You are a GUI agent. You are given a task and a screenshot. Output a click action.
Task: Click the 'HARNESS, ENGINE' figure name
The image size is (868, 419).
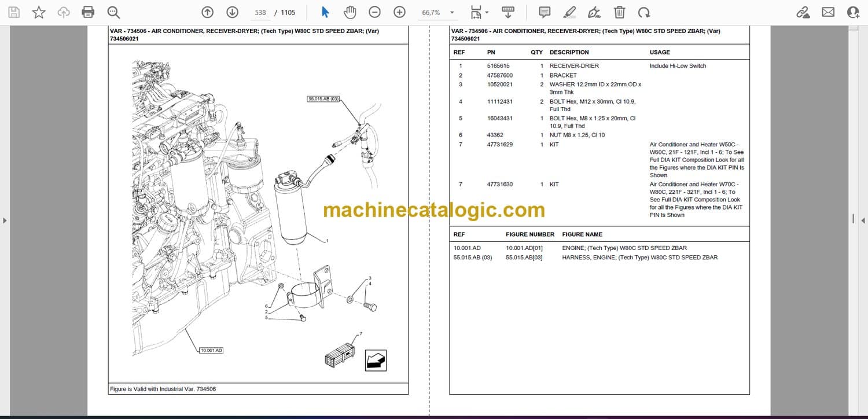pos(640,258)
